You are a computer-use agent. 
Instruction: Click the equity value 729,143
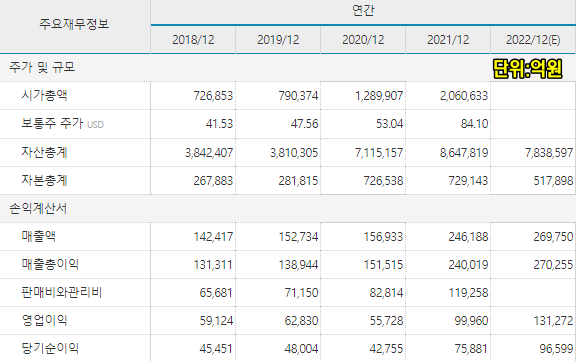click(468, 181)
